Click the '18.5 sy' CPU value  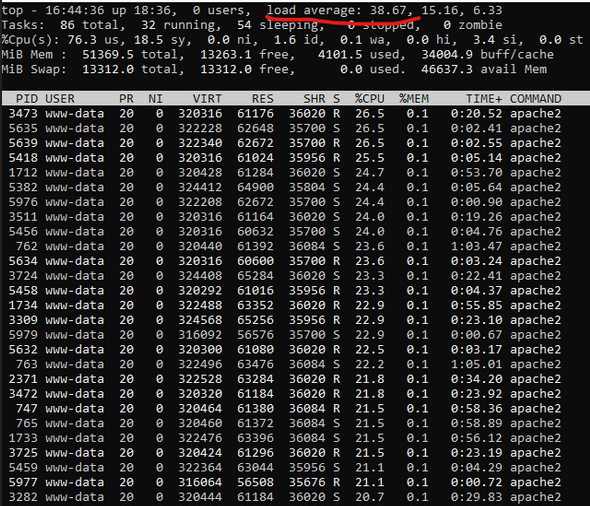click(x=159, y=40)
